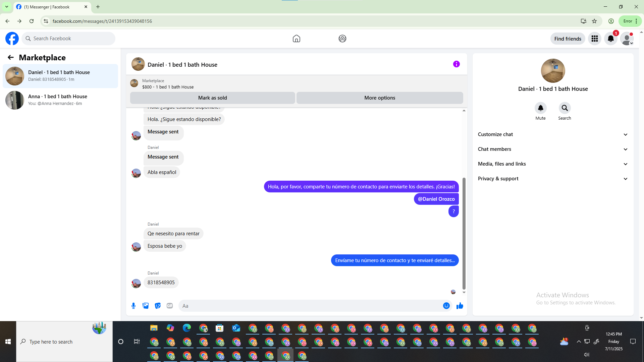Select the Messenger | Facebook tab
The height and width of the screenshot is (362, 644).
coord(52,7)
